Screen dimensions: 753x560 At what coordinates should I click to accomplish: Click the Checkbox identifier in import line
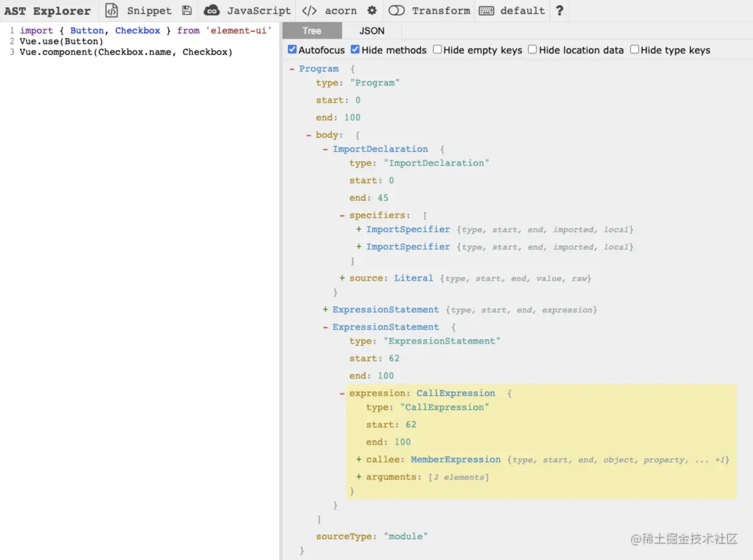click(x=137, y=31)
